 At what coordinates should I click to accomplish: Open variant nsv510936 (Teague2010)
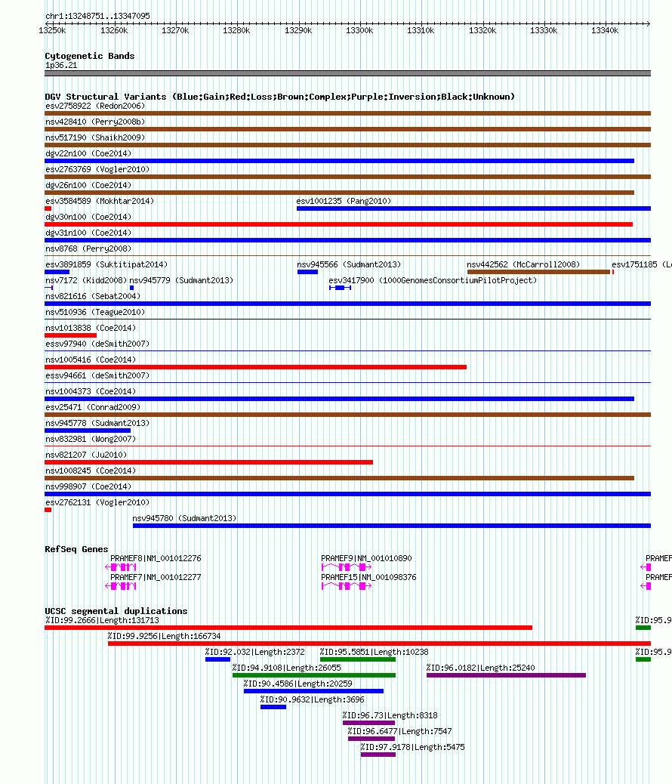tap(95, 312)
